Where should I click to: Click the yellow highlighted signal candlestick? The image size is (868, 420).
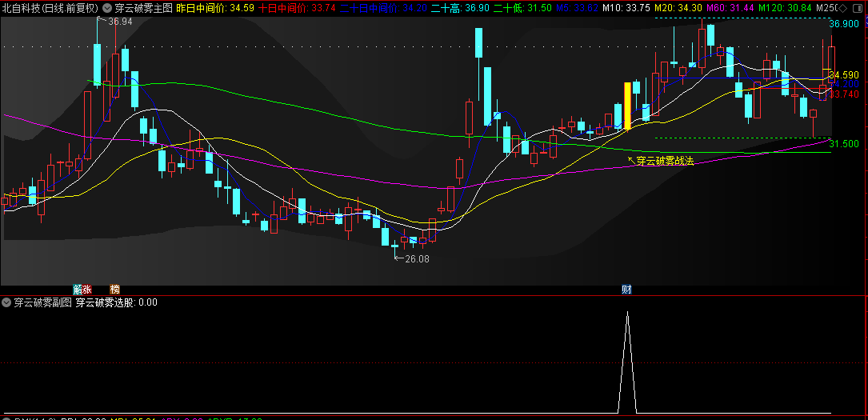[627, 106]
